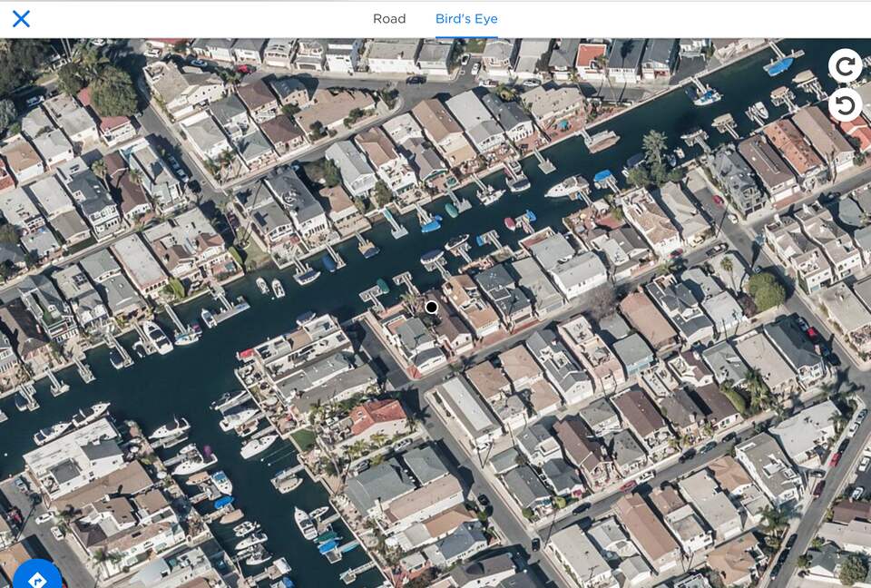Screen dimensions: 871x588
Task: Rotate the view counterclockwise
Action: (845, 105)
